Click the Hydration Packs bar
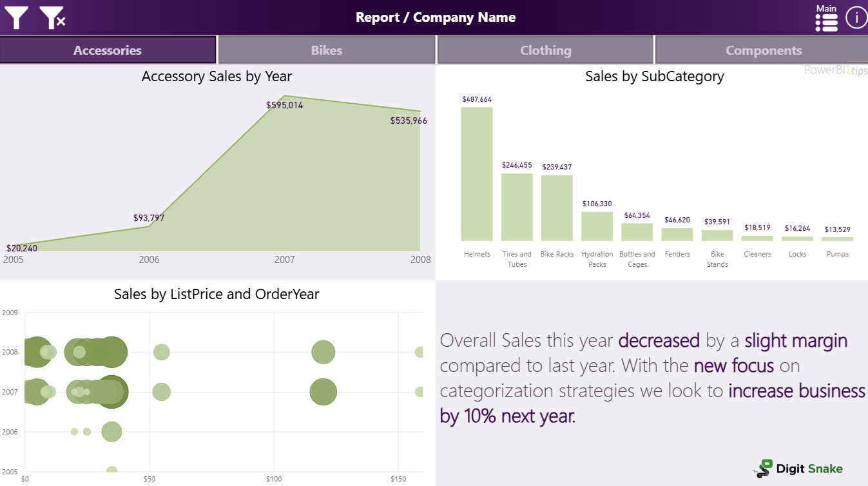Viewport: 868px width, 486px height. 597,226
